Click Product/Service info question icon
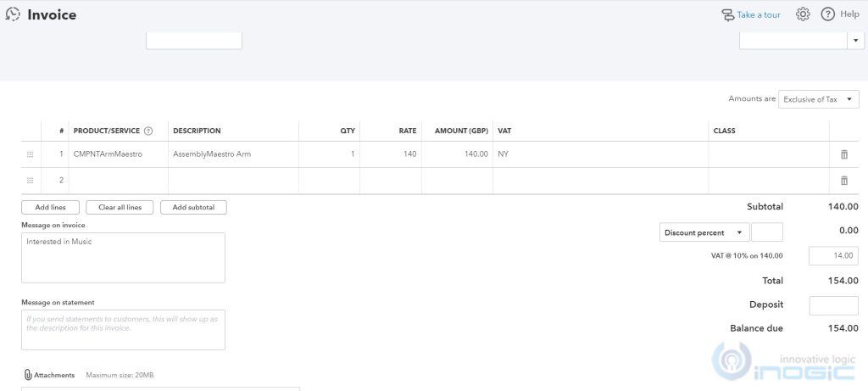Viewport: 868px width, 391px height. click(148, 131)
